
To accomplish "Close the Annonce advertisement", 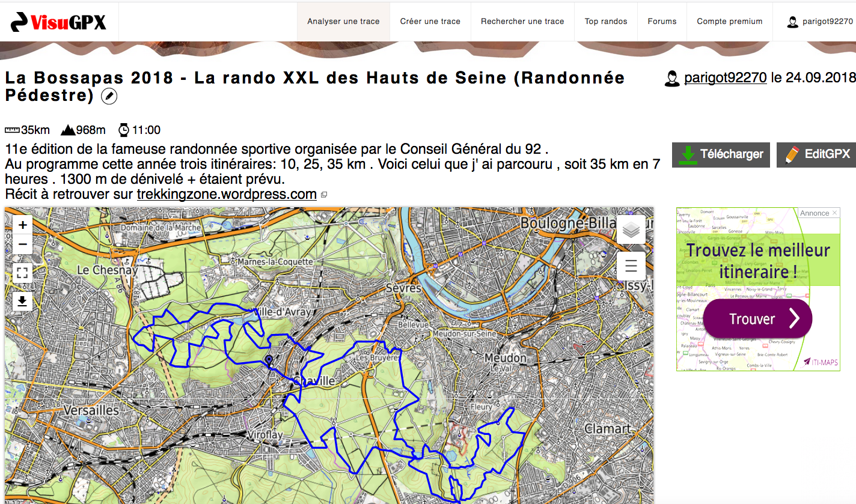I will (x=834, y=213).
